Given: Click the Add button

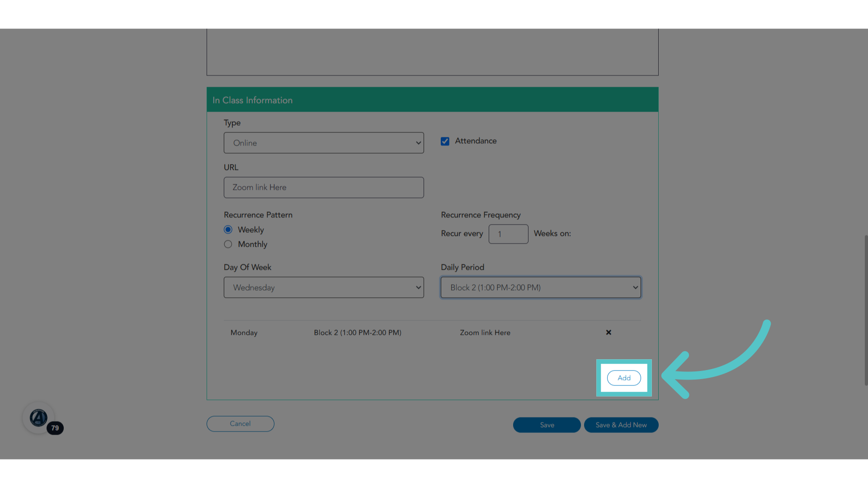Looking at the screenshot, I should (x=624, y=378).
